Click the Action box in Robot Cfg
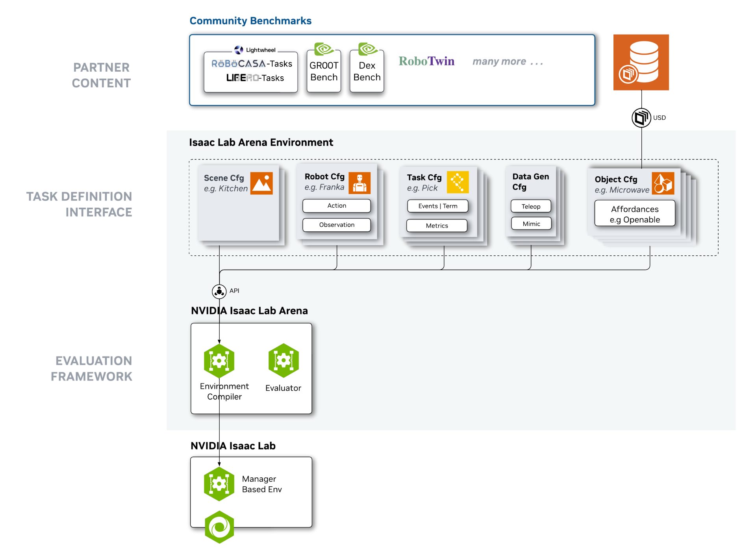This screenshot has height=556, width=756. pos(337,206)
